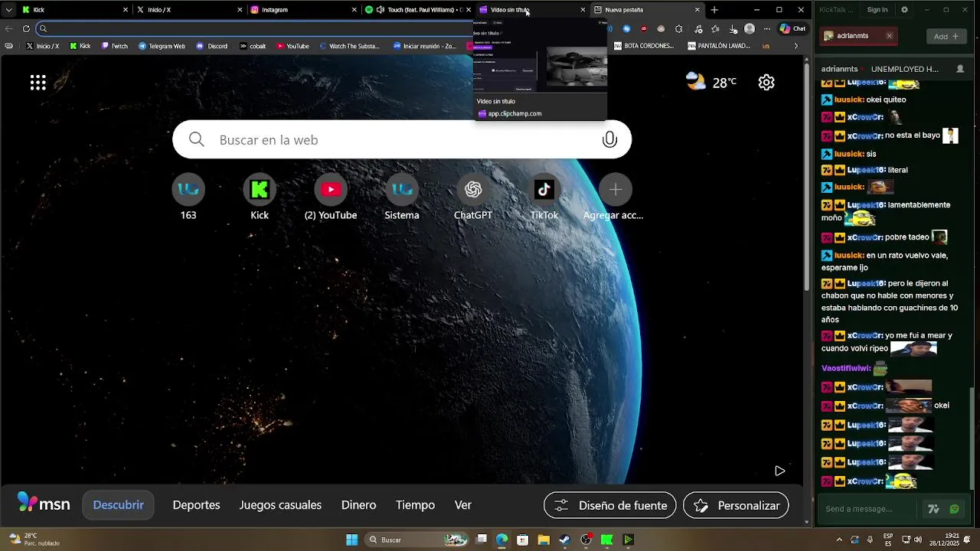Open KickTalk user list icon

(x=960, y=69)
